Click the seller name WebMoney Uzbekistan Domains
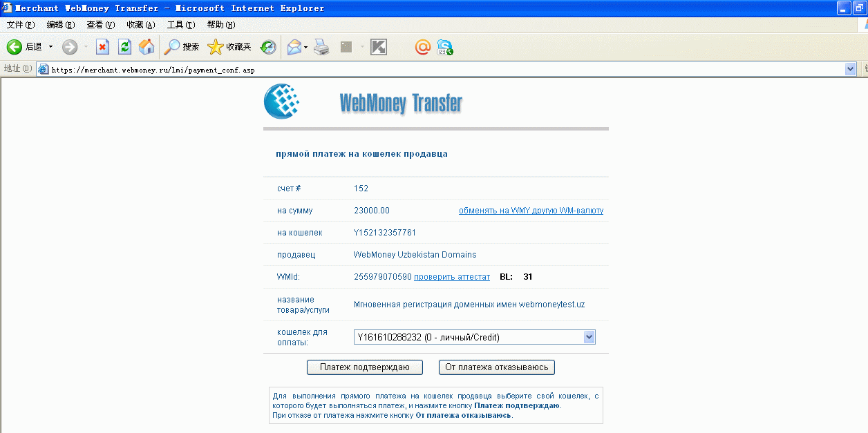868x433 pixels. [415, 255]
